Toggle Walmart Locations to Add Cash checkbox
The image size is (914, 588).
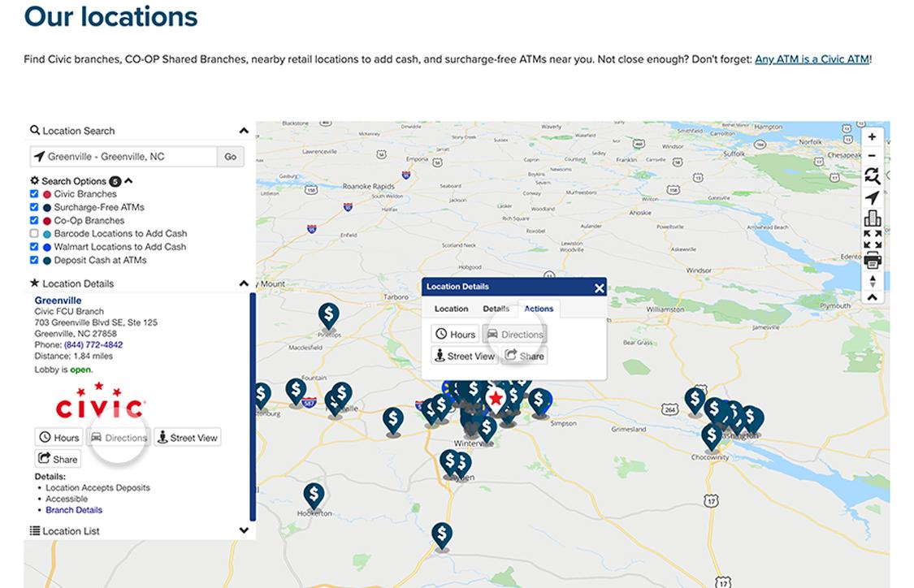(34, 247)
